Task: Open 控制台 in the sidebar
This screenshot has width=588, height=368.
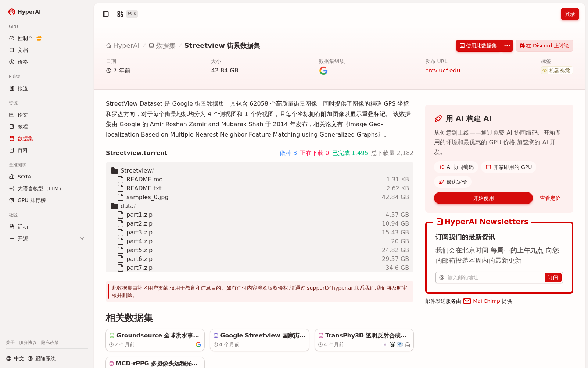Action: click(x=25, y=38)
